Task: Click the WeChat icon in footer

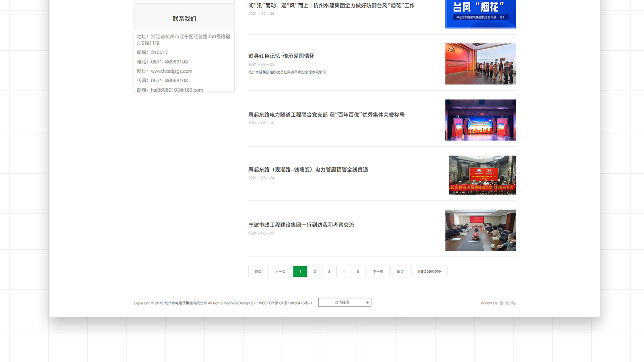Action: (x=513, y=303)
